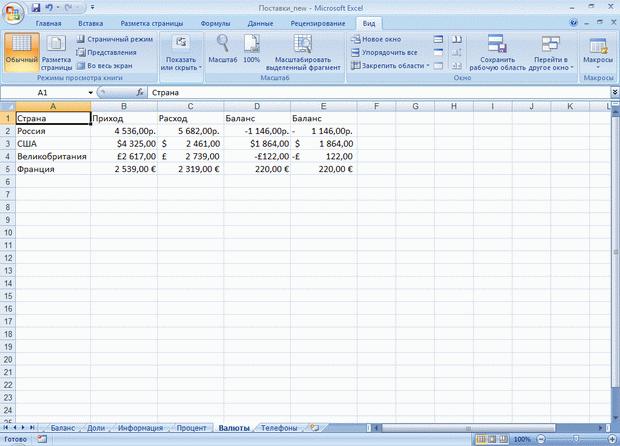Open the Quick Access Toolbar customize arrow
Image resolution: width=620 pixels, height=446 pixels.
tap(93, 8)
